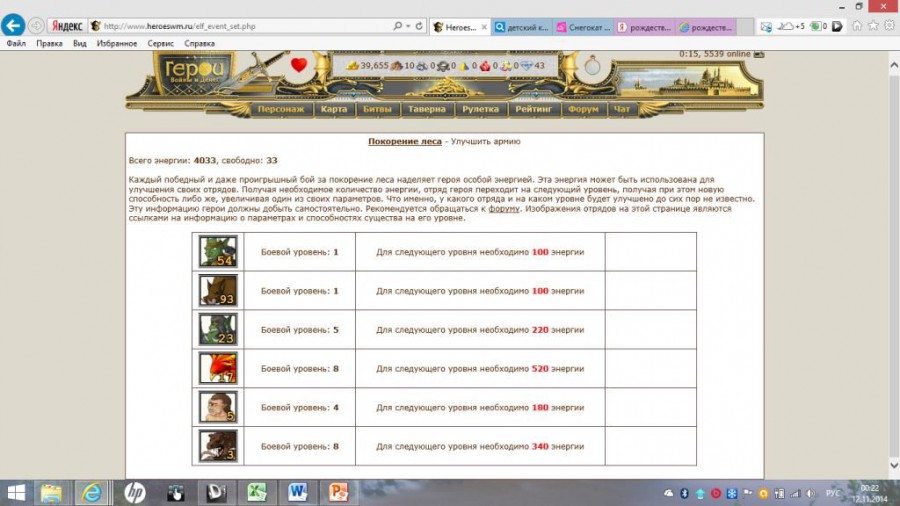Viewport: 900px width, 506px height.
Task: Open the creature thumbnail with count 54
Action: click(x=218, y=252)
